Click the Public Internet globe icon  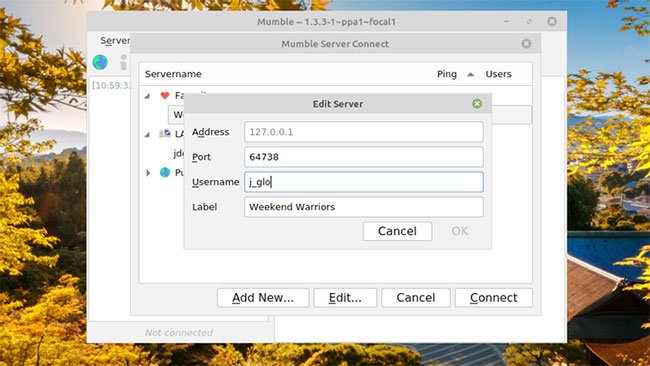pyautogui.click(x=165, y=172)
